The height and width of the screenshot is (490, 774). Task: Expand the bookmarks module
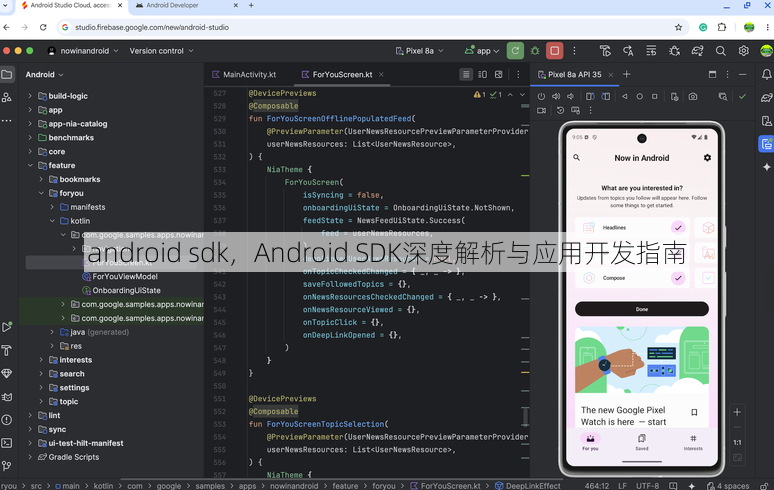pyautogui.click(x=41, y=179)
